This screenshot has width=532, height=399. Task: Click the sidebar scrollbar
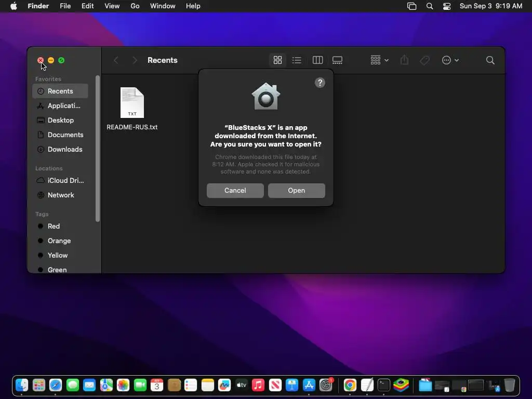(98, 149)
